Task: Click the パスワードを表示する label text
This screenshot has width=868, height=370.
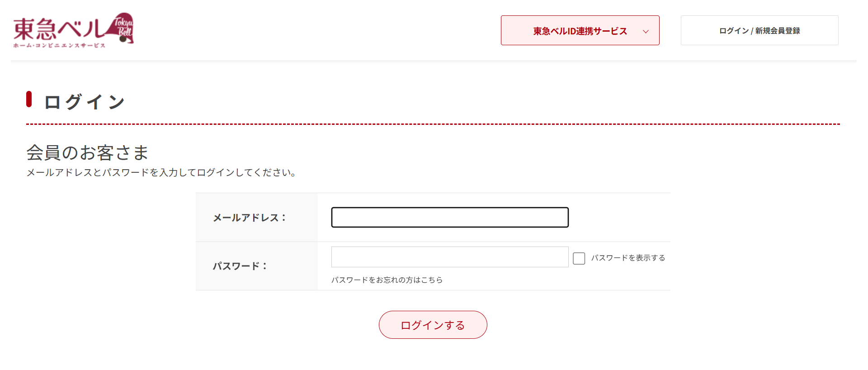Action: [628, 258]
